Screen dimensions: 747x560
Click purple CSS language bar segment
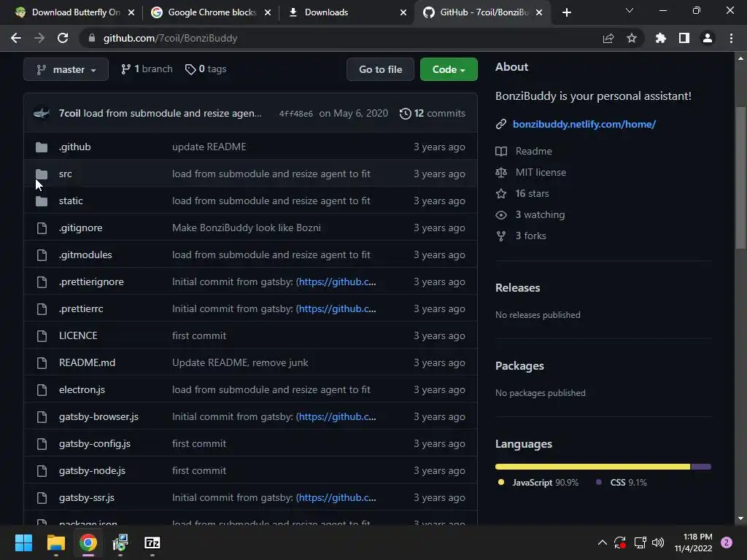701,467
